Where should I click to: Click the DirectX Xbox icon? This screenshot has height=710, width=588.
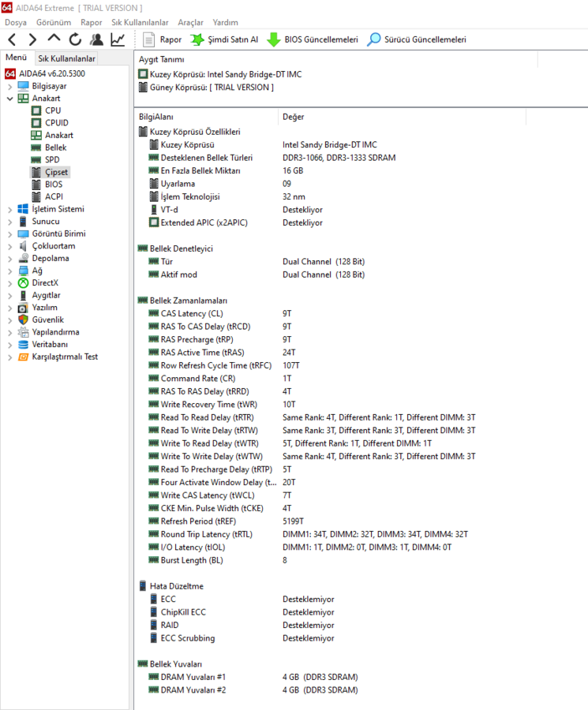click(x=23, y=283)
